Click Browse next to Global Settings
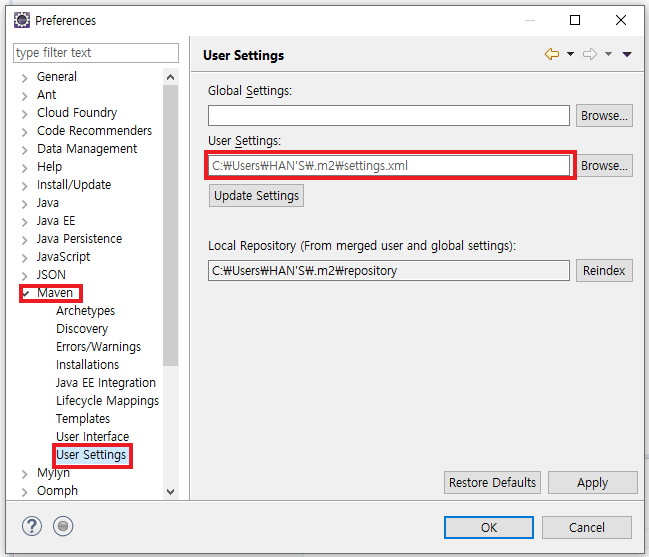649x557 pixels. (x=604, y=115)
